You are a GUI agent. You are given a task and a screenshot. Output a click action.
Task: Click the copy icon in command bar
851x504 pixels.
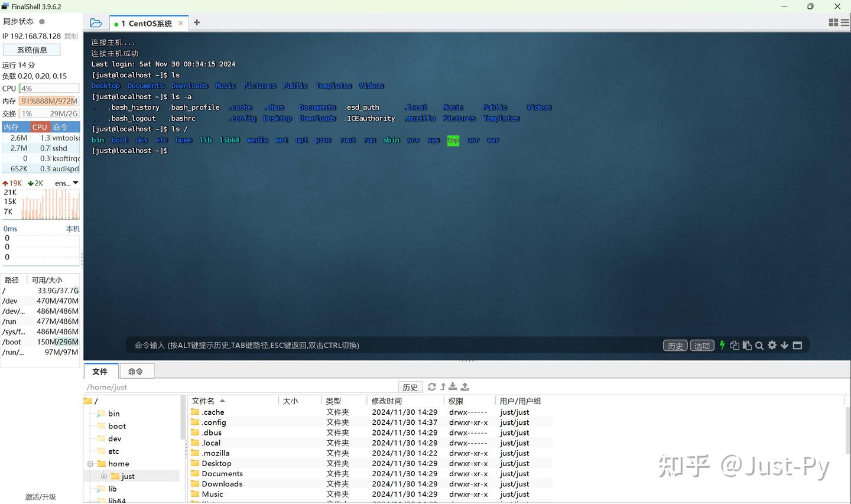click(x=735, y=345)
